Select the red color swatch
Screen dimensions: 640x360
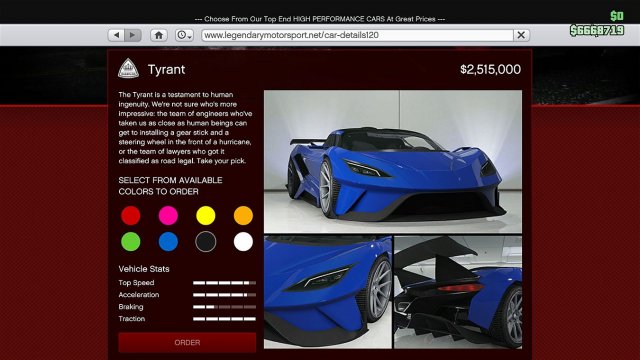131,216
